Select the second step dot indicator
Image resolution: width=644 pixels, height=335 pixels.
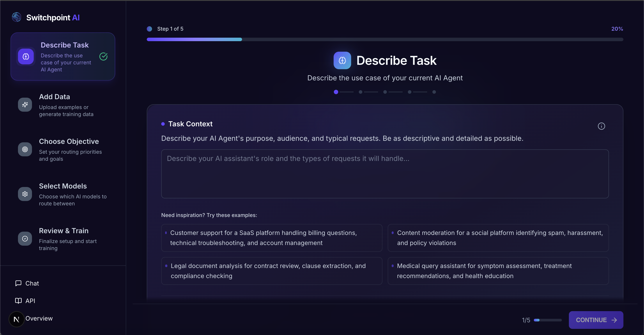coord(360,92)
